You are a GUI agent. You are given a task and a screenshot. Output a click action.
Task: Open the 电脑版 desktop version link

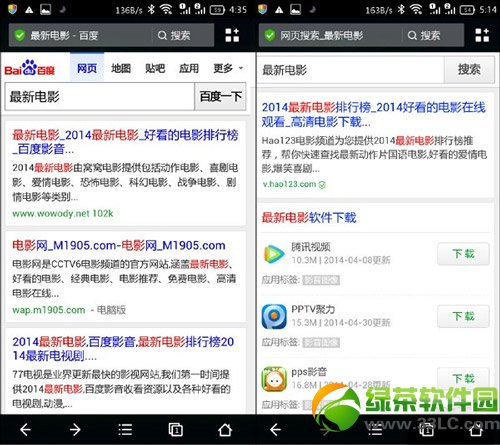111,310
